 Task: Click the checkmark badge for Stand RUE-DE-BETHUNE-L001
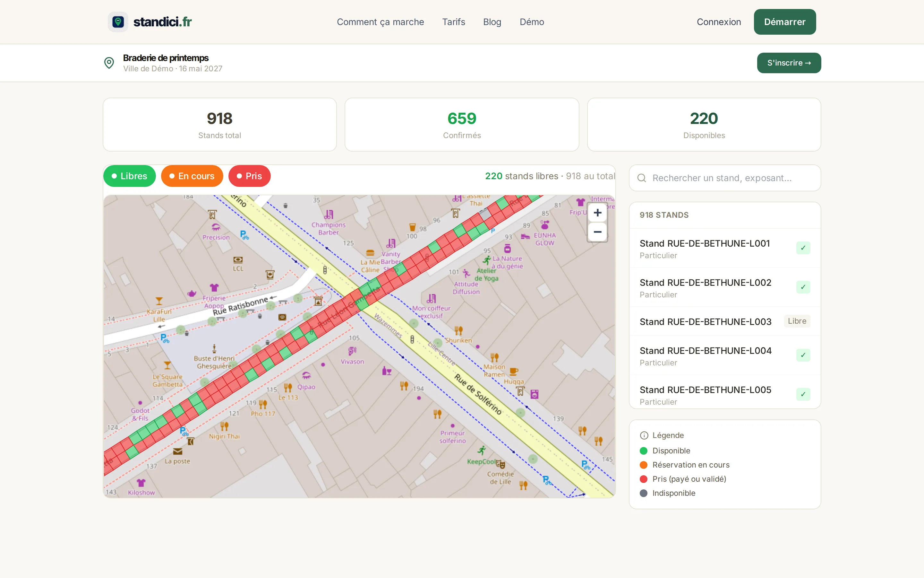[803, 248]
